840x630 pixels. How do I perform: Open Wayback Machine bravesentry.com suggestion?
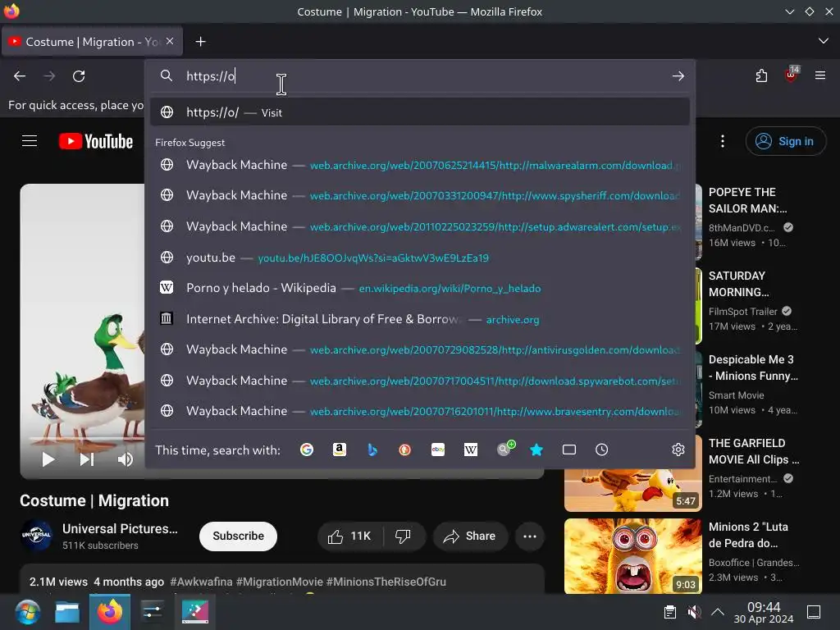tap(420, 412)
